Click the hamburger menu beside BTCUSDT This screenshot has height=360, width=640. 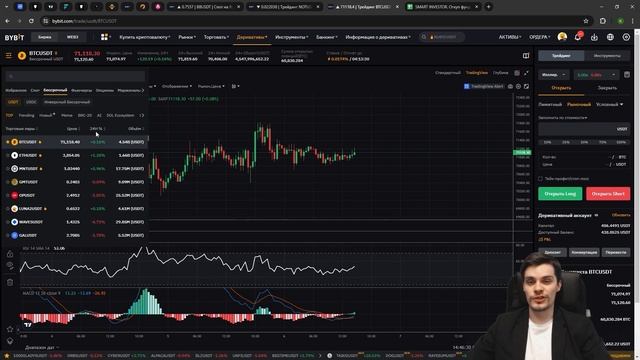[9, 56]
